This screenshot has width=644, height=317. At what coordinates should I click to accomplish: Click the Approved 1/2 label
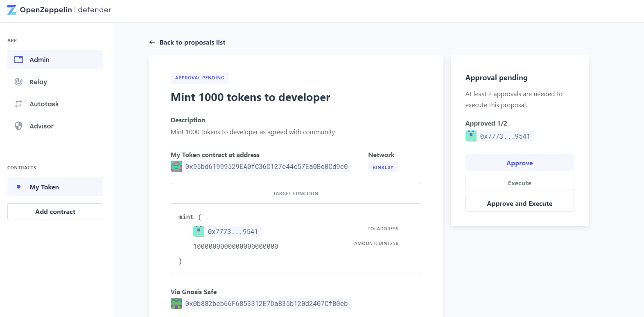point(486,124)
